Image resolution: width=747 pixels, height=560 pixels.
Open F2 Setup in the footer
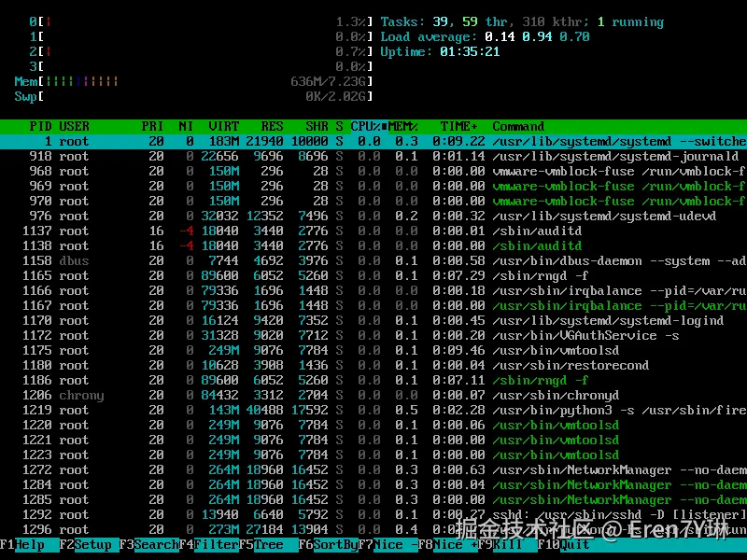tap(89, 544)
